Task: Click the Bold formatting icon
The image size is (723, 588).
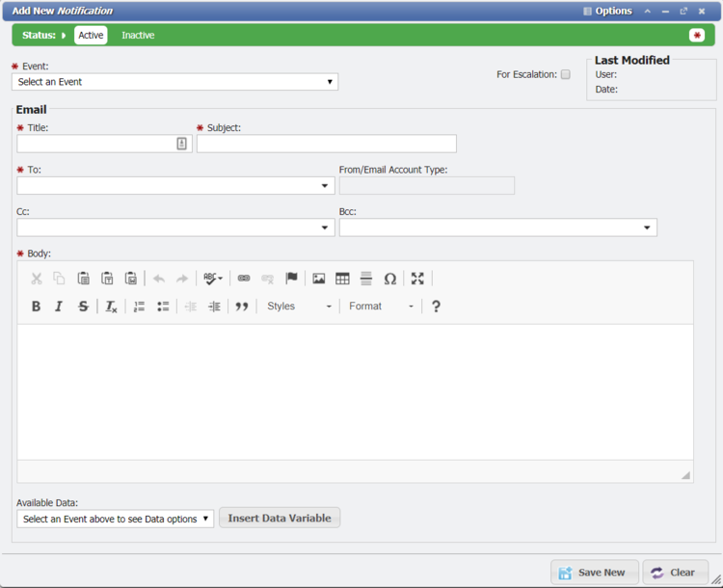Action: point(36,307)
